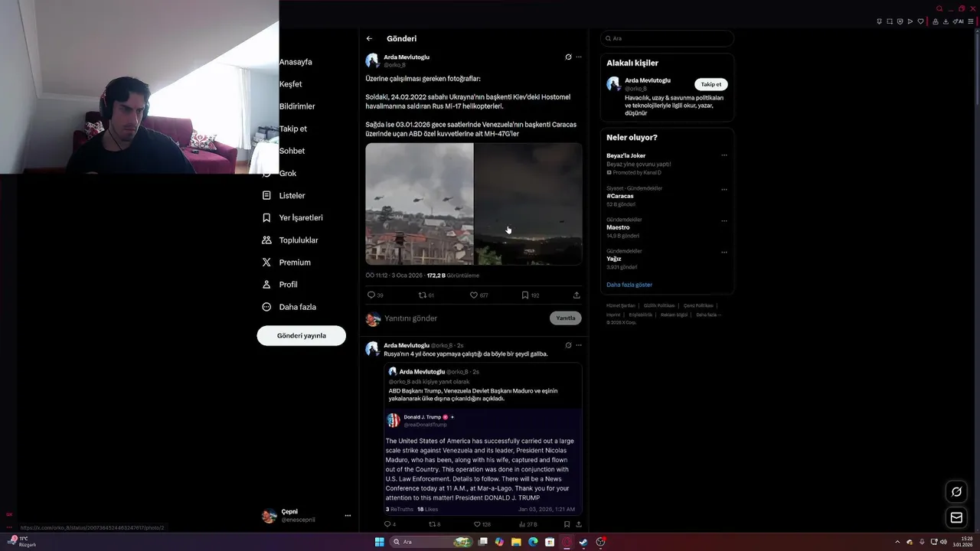Screen dimensions: 980x551
Task: Open Listeler in the sidebar
Action: coord(283,196)
